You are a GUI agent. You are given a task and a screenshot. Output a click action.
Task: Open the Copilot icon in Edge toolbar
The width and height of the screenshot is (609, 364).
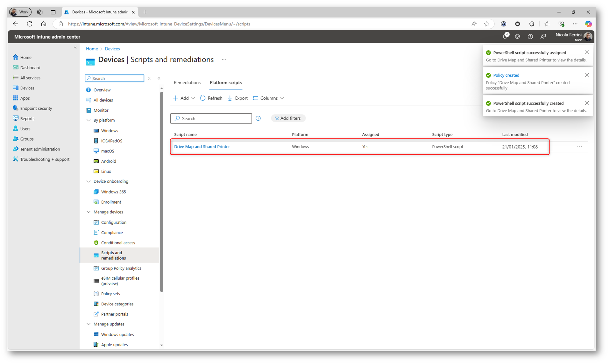588,24
